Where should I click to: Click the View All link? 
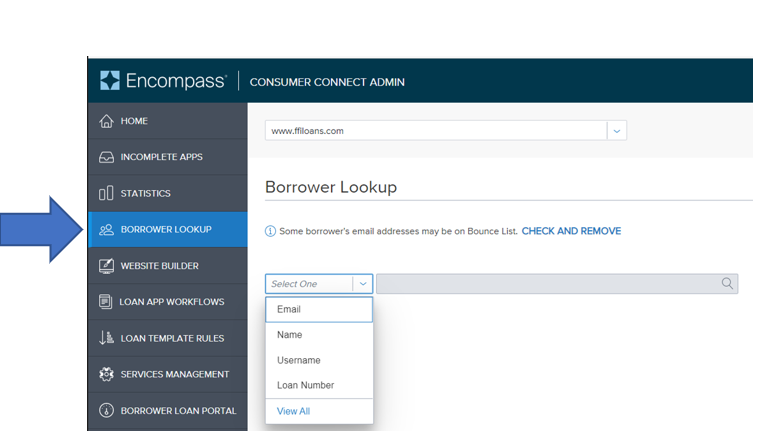coord(293,411)
